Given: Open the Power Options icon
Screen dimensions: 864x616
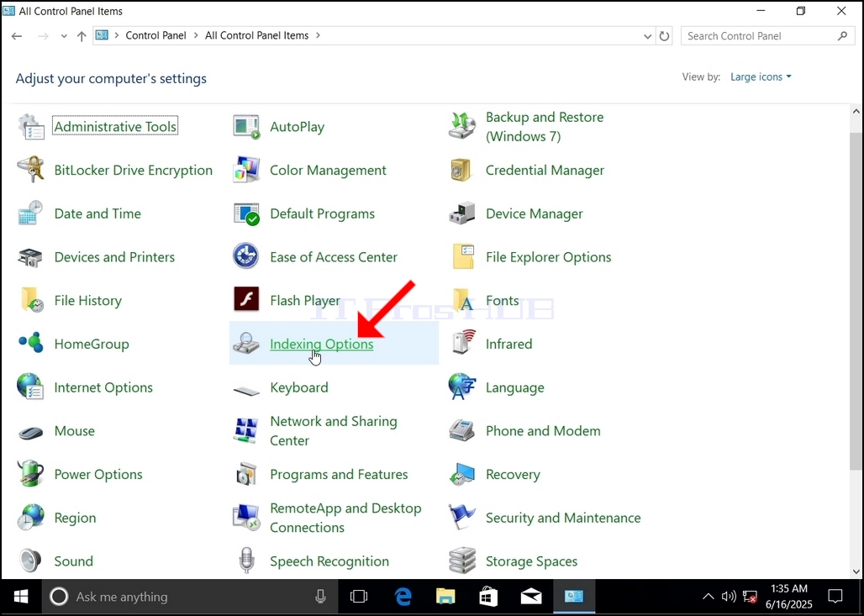Looking at the screenshot, I should [31, 475].
